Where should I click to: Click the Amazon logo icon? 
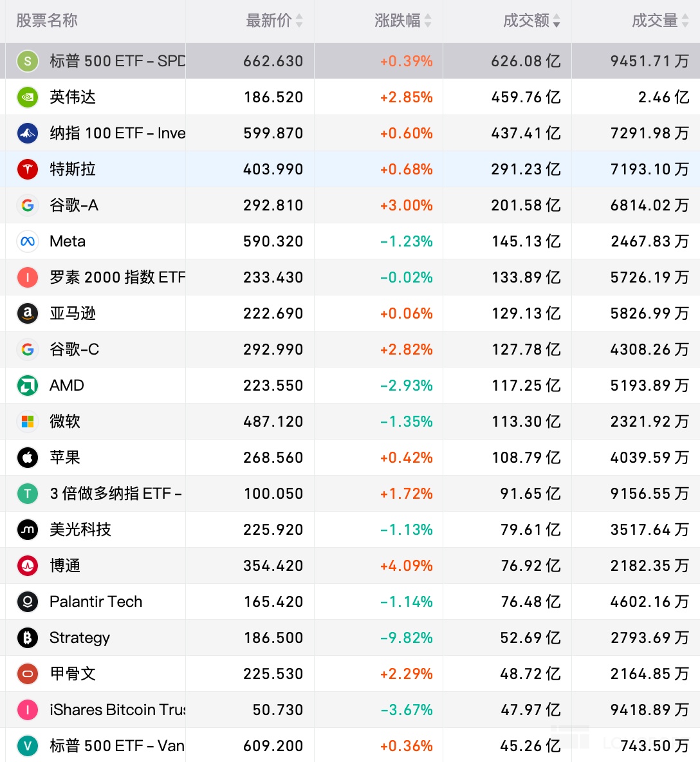(27, 313)
